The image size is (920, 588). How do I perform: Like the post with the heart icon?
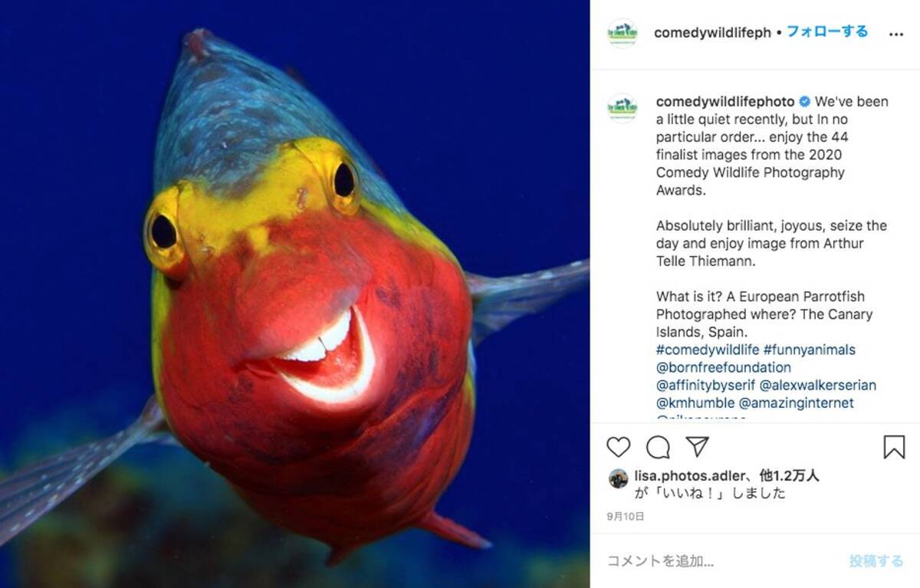pyautogui.click(x=618, y=447)
